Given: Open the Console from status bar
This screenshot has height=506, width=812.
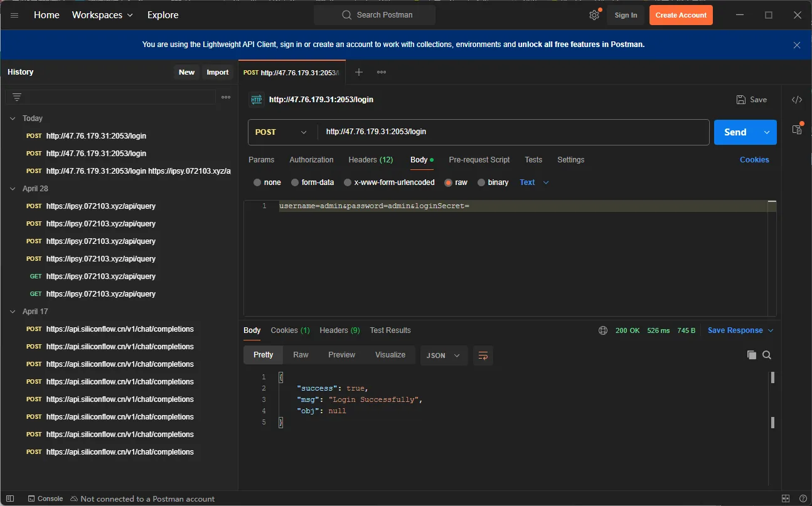Looking at the screenshot, I should (x=45, y=498).
